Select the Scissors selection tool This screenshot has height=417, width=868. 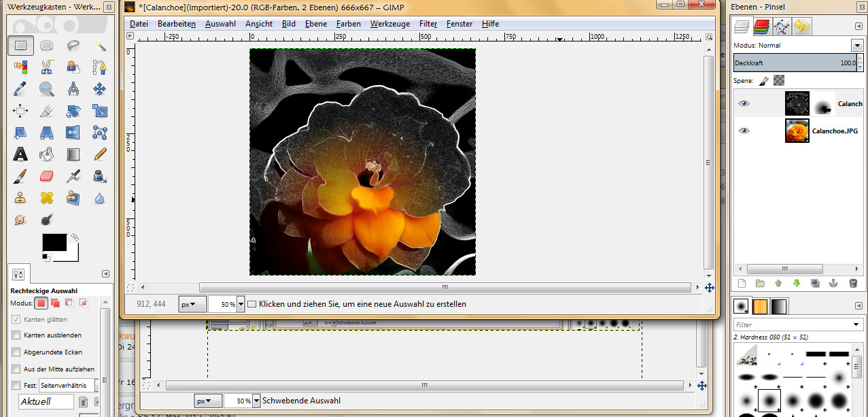[x=46, y=67]
